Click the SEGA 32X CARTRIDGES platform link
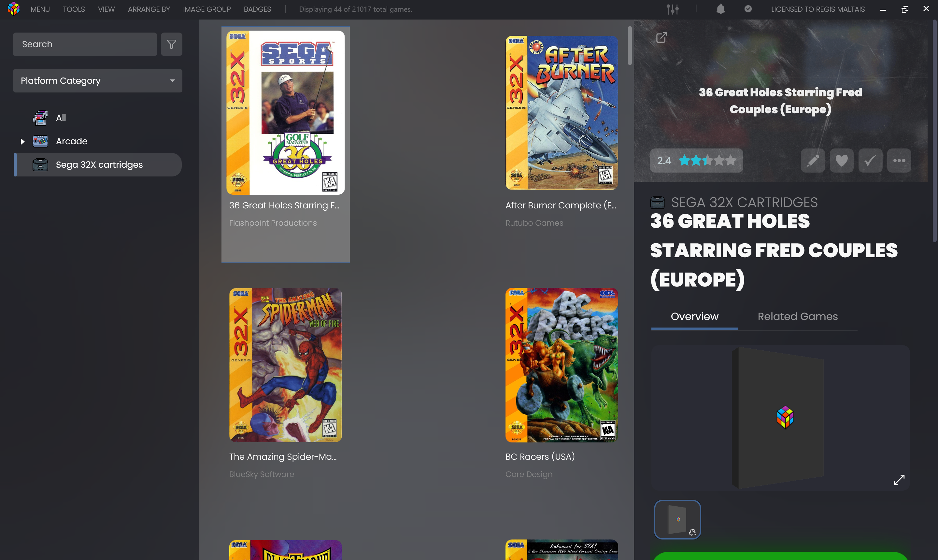 tap(744, 203)
